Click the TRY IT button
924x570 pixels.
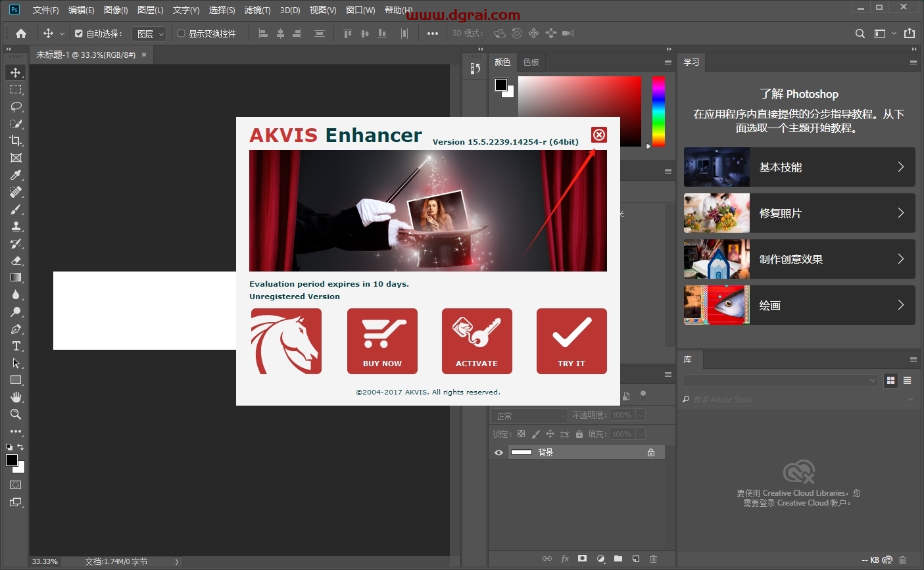(571, 341)
